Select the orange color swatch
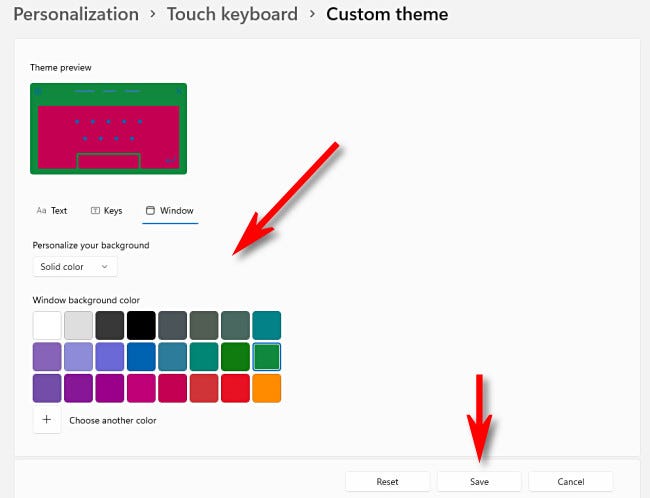This screenshot has height=498, width=650. (266, 388)
